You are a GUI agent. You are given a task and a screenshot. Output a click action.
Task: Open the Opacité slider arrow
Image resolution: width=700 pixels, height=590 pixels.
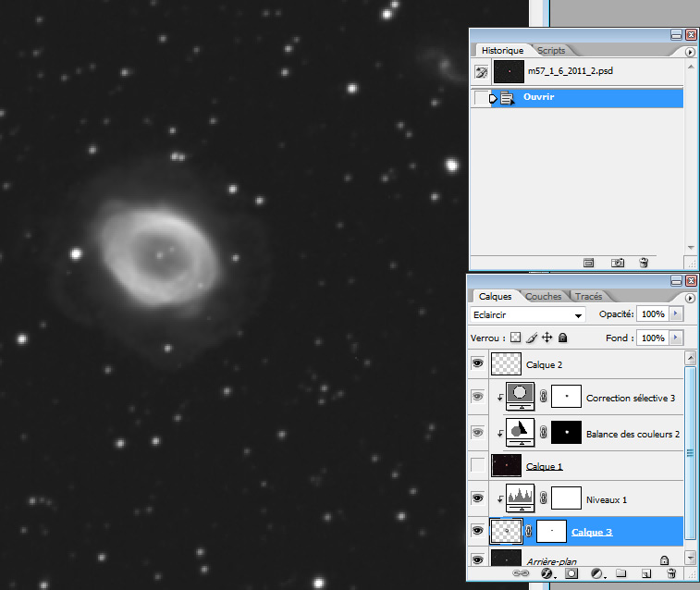pyautogui.click(x=676, y=314)
